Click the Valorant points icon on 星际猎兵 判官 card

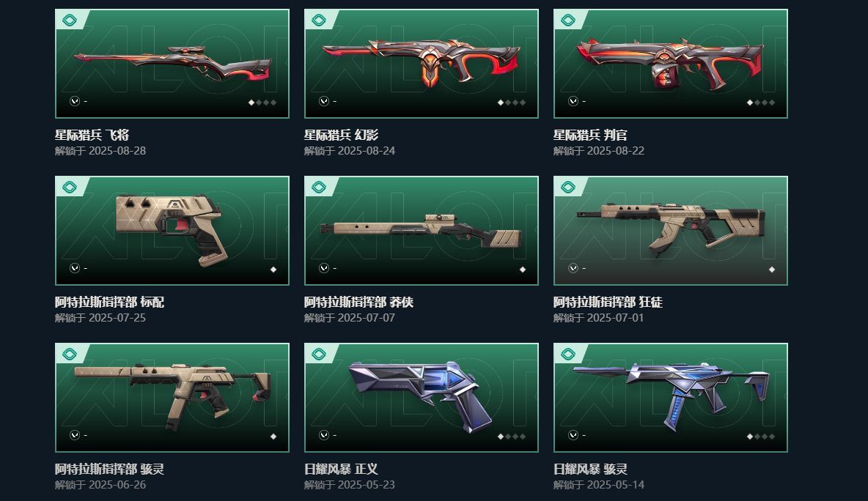(573, 101)
